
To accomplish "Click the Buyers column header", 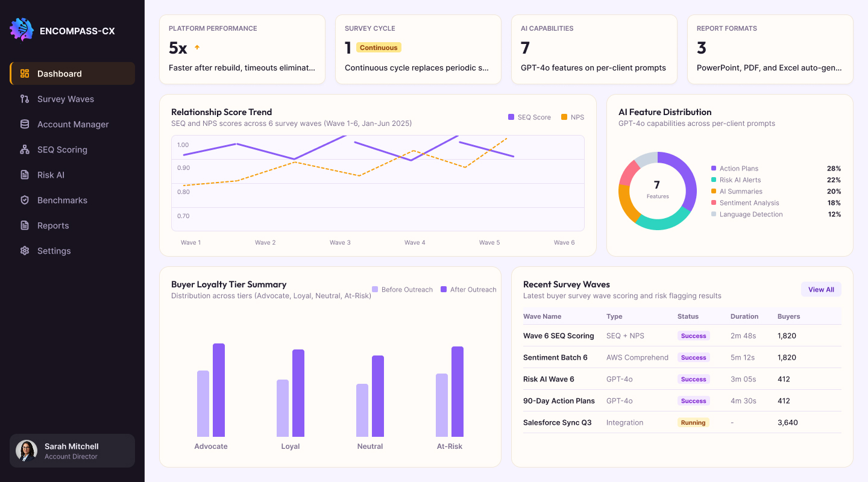I will [789, 316].
